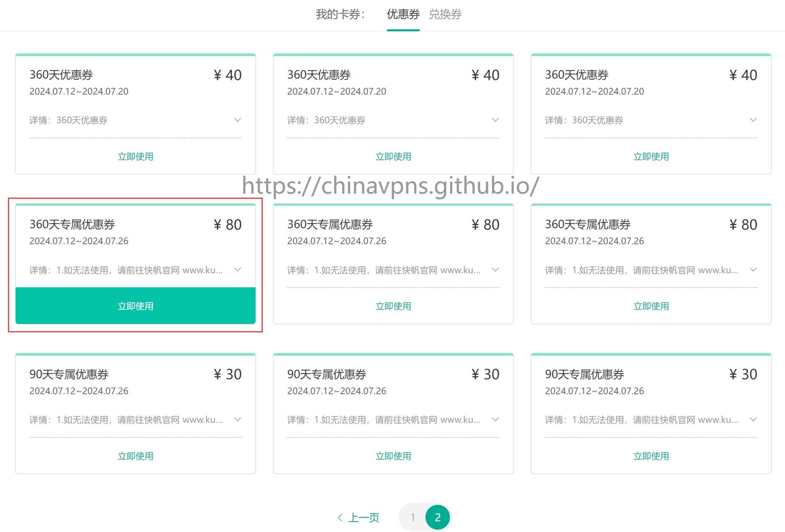Click the first card's 2024.07.12~2024.07.20 date
Screen dimensions: 785x532
pos(79,92)
